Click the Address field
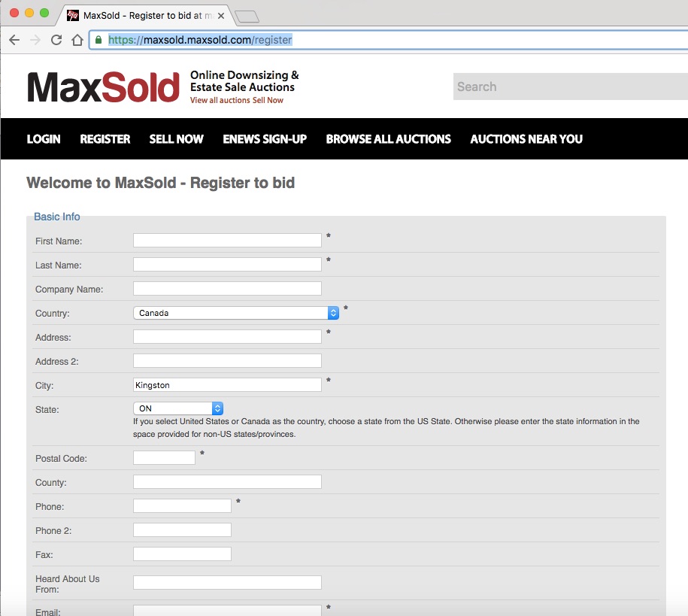This screenshot has width=688, height=616. pyautogui.click(x=227, y=337)
